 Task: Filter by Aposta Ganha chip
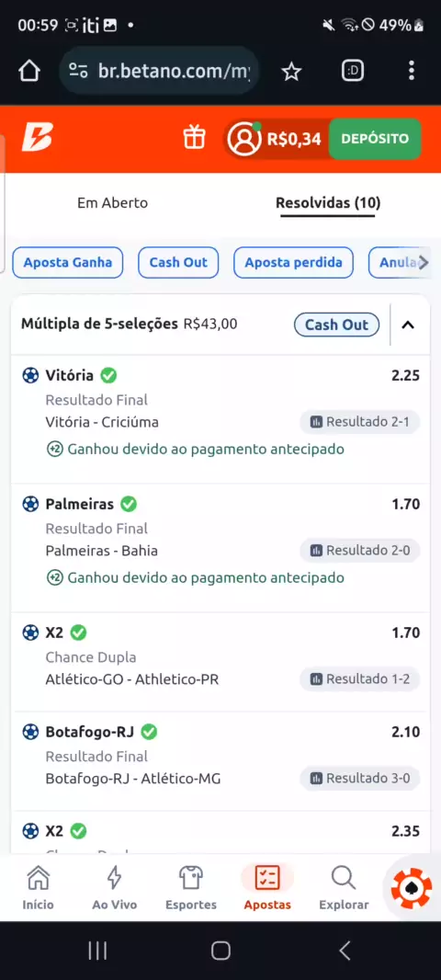tap(67, 263)
